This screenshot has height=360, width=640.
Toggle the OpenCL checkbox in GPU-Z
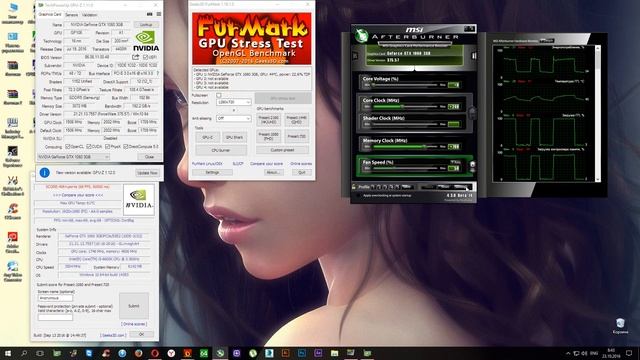tap(68, 146)
